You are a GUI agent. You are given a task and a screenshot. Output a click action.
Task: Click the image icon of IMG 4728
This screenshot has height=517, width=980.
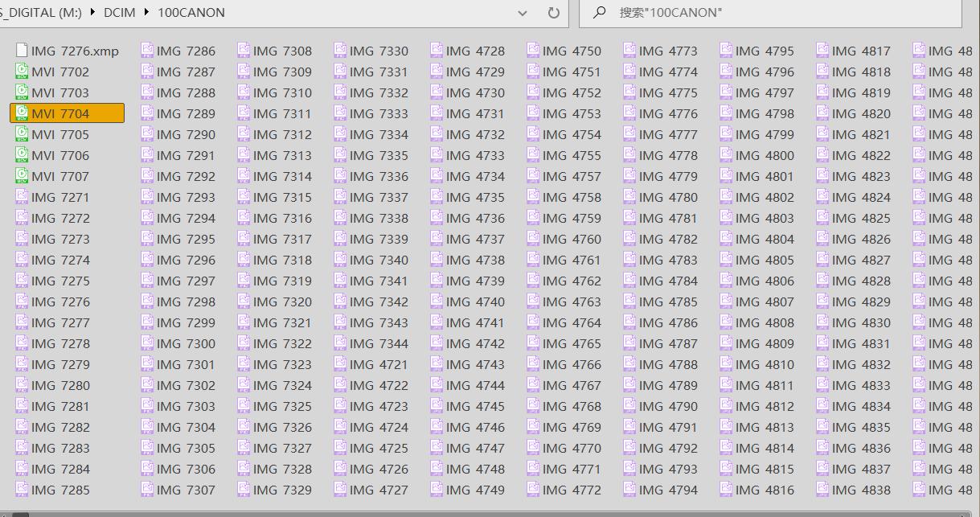(x=437, y=51)
